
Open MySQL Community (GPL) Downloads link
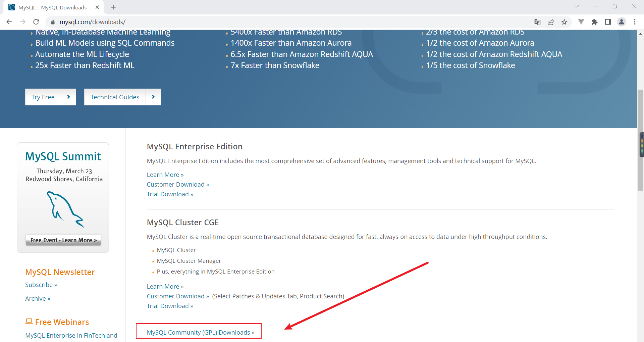201,333
